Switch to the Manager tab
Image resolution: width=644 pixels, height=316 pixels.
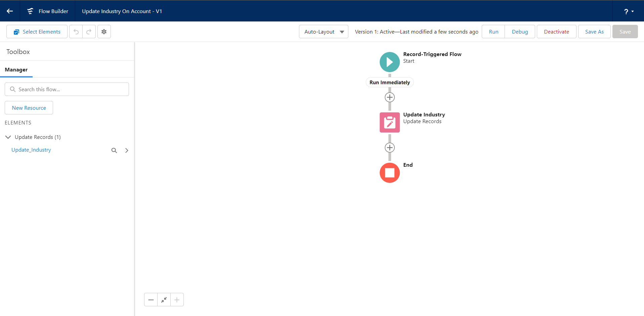coord(16,70)
